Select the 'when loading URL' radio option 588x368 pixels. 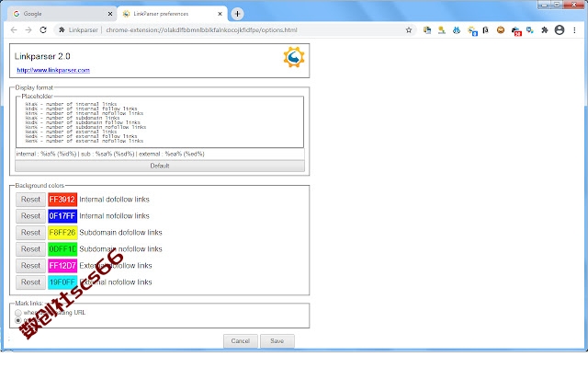(x=18, y=313)
